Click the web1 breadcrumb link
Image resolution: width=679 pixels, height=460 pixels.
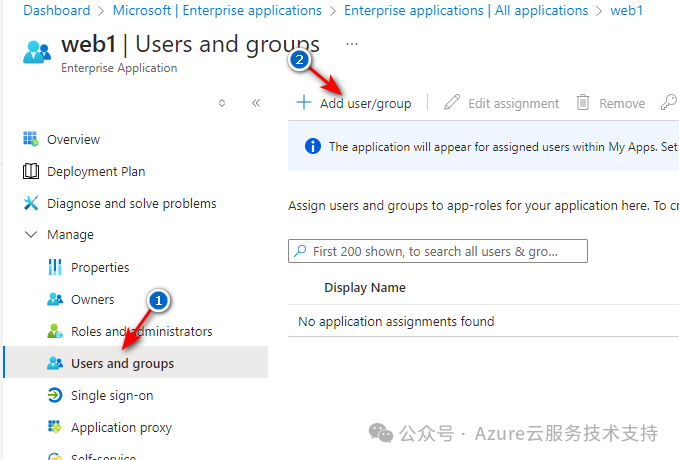(x=627, y=10)
